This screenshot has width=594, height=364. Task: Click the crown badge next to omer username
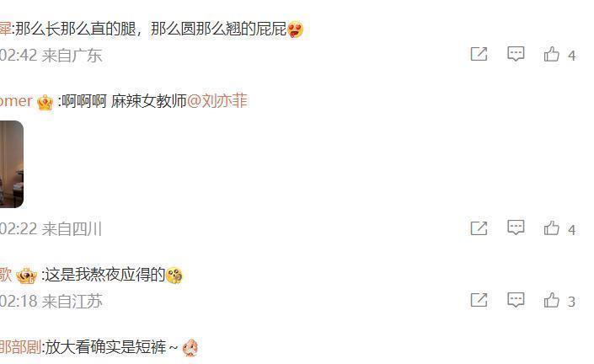45,103
